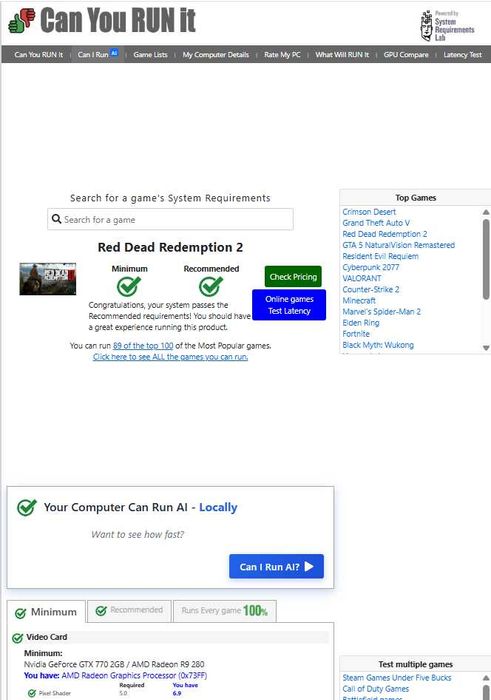
Task: Click the Can I Run AI? button
Action: [x=276, y=567]
